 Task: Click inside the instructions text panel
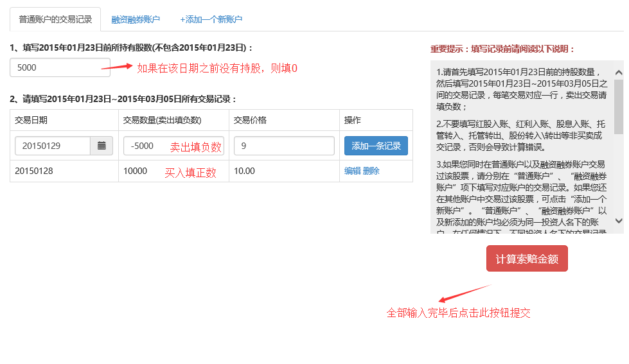click(x=520, y=148)
